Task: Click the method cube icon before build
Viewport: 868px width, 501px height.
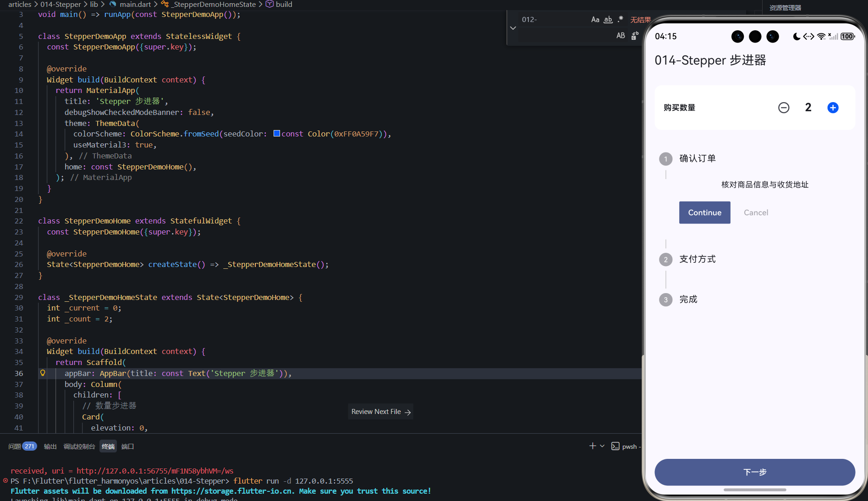Action: [269, 4]
